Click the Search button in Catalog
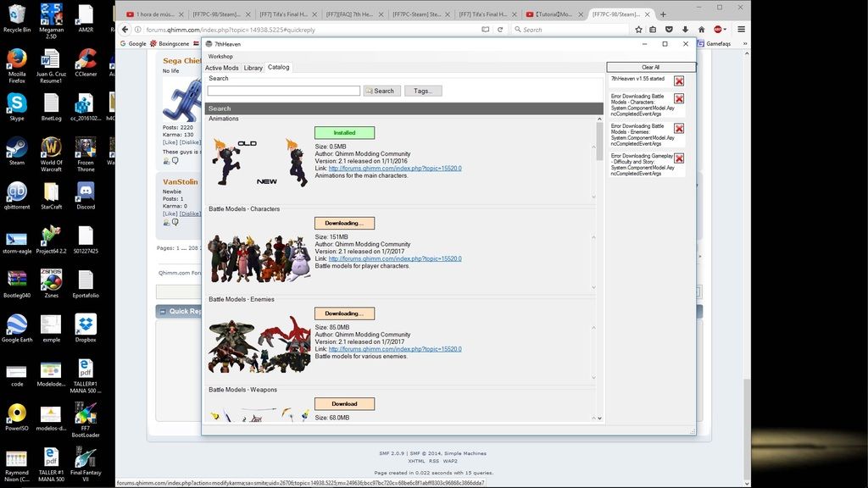The image size is (868, 488). pyautogui.click(x=381, y=91)
